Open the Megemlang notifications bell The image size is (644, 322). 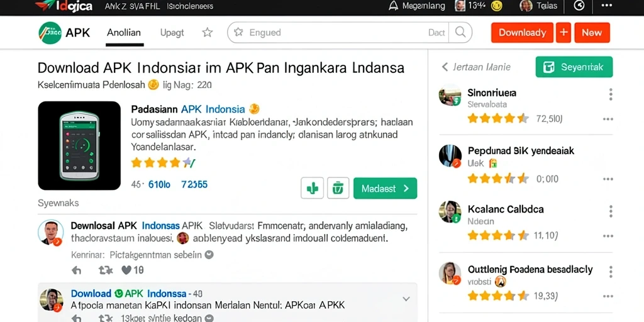click(394, 6)
